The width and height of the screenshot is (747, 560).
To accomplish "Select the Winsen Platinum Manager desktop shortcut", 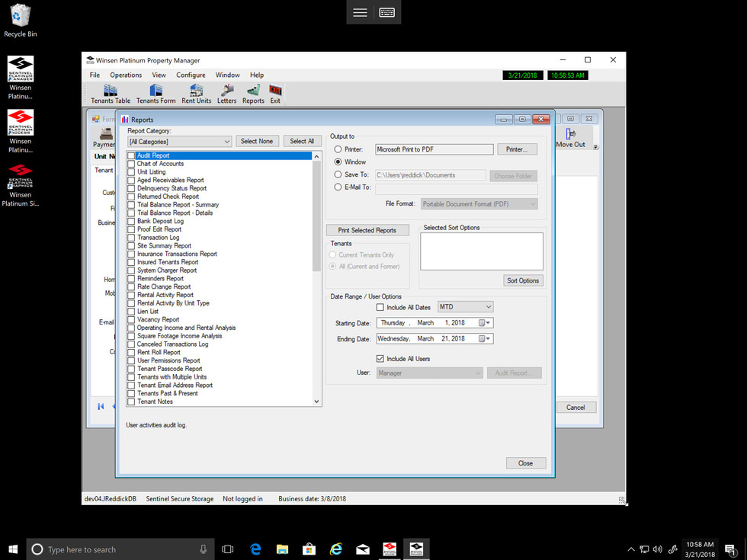I will [21, 78].
